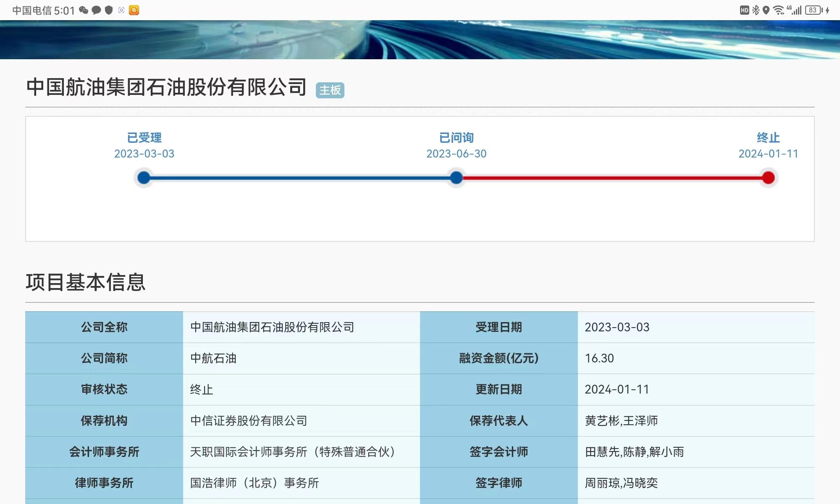This screenshot has height=504, width=840.
Task: Click the 审核状态 value 终止
Action: pos(302,389)
